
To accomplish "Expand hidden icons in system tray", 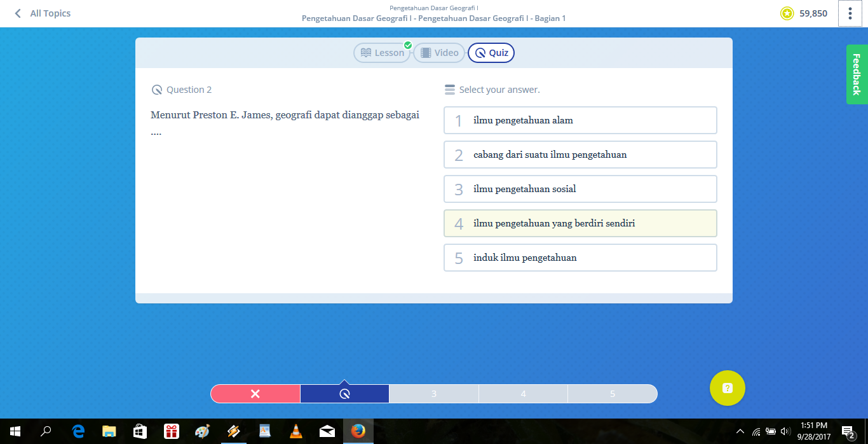I will (742, 431).
